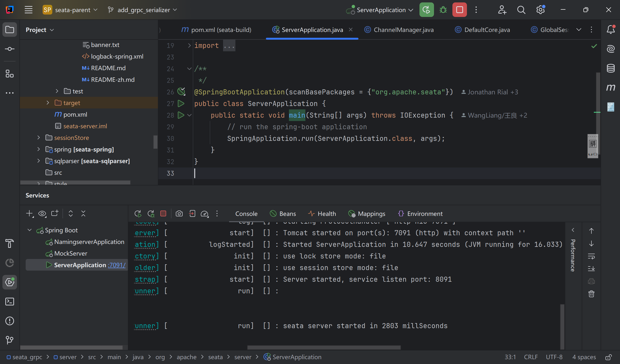Toggle soft-wrap in the console
The image size is (620, 364).
(591, 257)
